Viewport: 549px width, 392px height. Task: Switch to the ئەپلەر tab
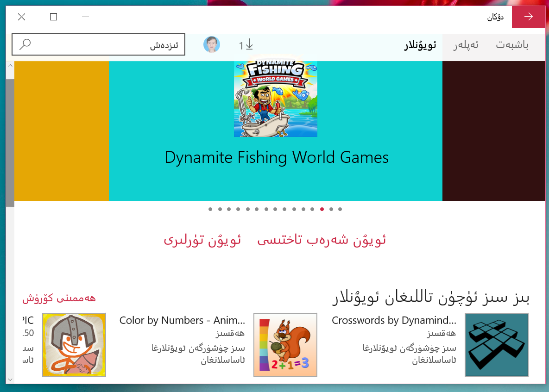pos(466,45)
